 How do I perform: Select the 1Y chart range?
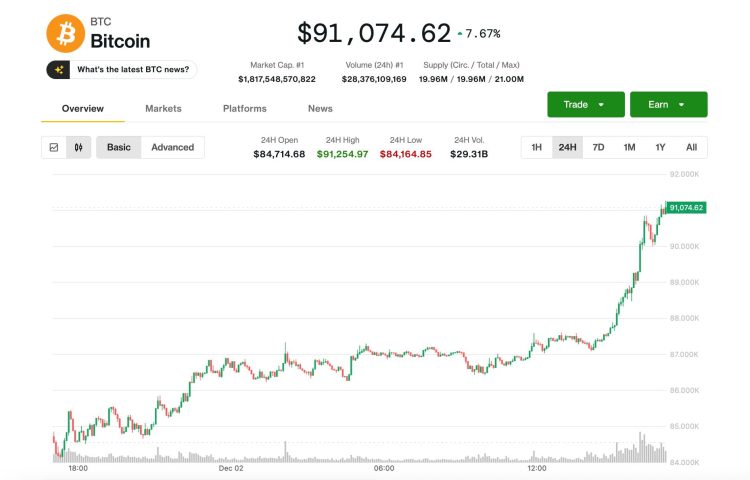click(x=660, y=147)
